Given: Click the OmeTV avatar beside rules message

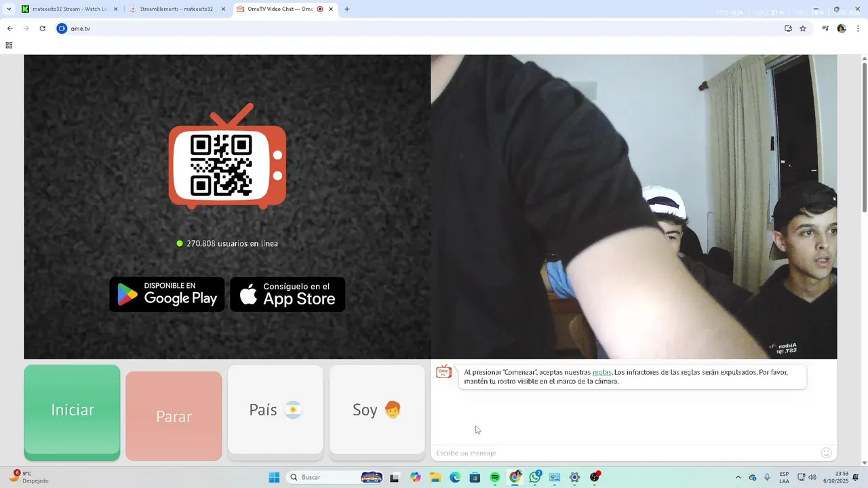Looking at the screenshot, I should (444, 372).
